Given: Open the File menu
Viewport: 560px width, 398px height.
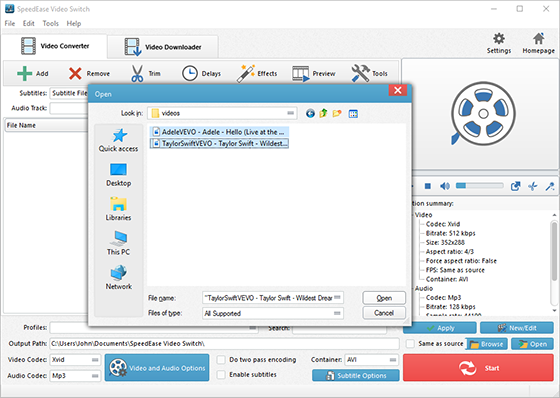Looking at the screenshot, I should (10, 24).
